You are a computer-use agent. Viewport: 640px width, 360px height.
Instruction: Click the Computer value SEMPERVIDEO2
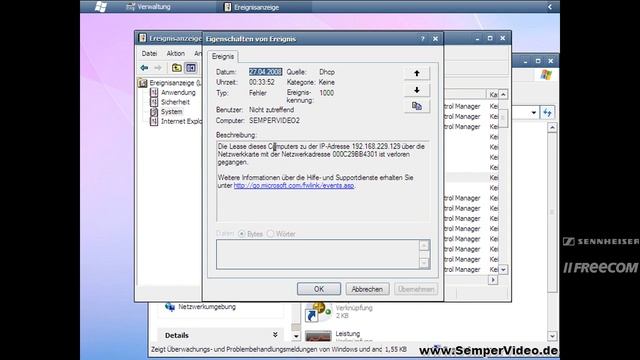(x=274, y=121)
